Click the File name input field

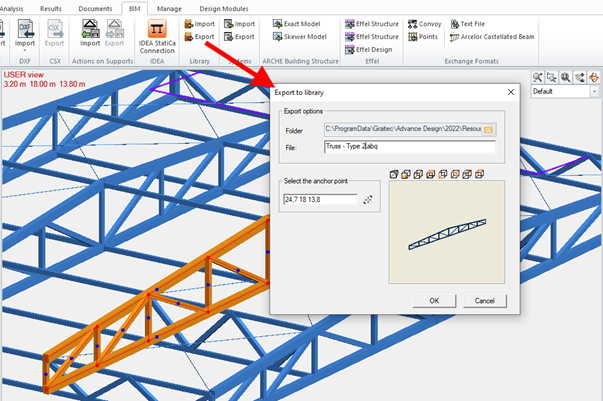[x=409, y=146]
